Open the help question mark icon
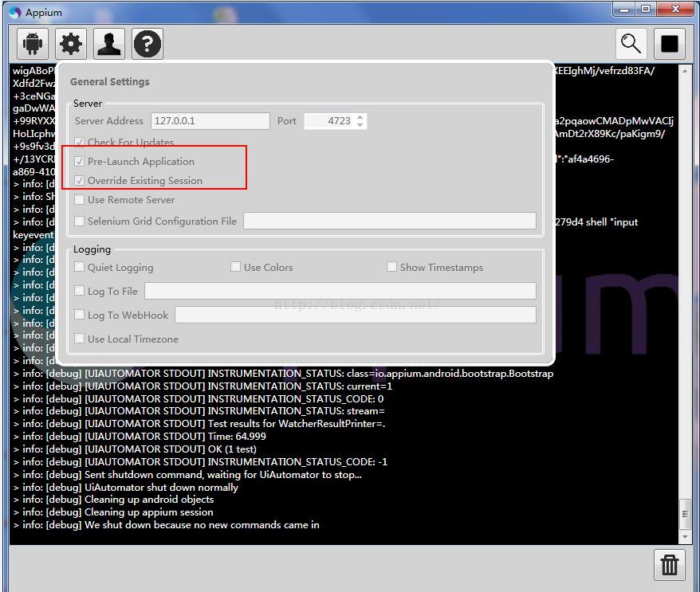Image resolution: width=700 pixels, height=592 pixels. (147, 44)
